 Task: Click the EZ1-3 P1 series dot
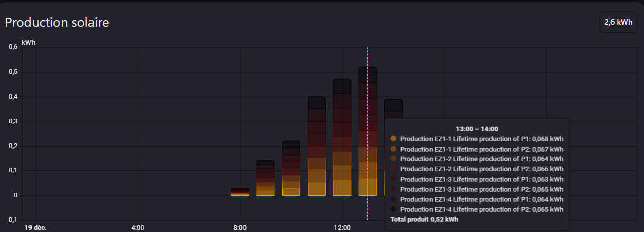(x=393, y=179)
